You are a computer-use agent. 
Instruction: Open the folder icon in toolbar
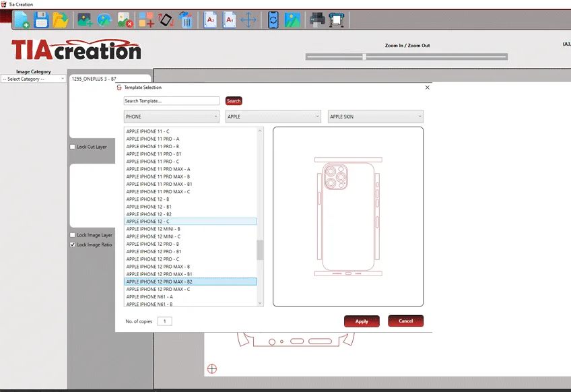pyautogui.click(x=60, y=20)
